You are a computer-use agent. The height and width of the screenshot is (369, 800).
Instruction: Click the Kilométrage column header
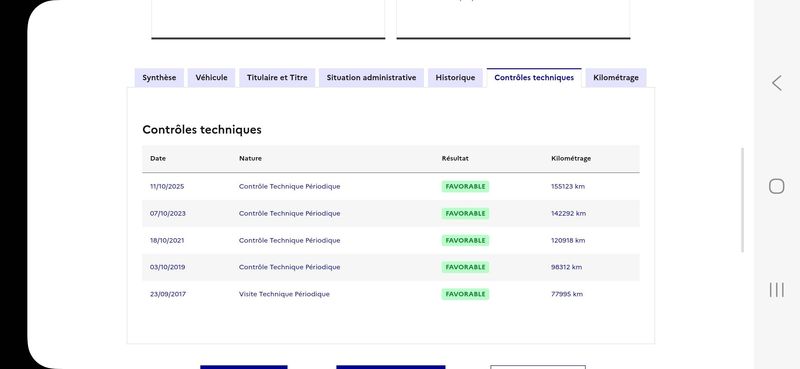point(571,159)
